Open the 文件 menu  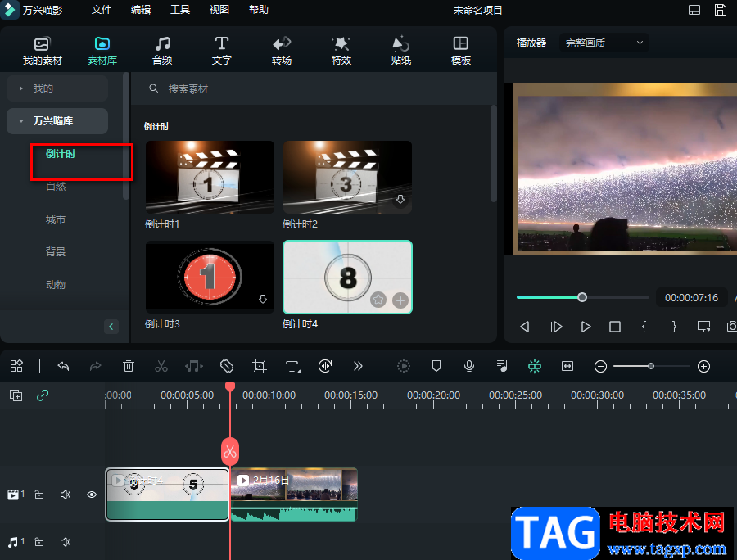point(101,10)
